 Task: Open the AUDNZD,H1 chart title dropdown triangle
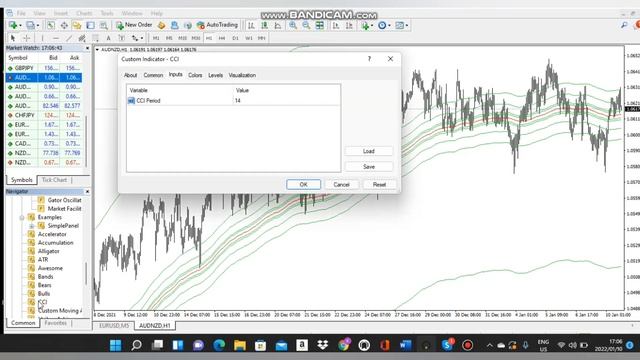[97, 50]
